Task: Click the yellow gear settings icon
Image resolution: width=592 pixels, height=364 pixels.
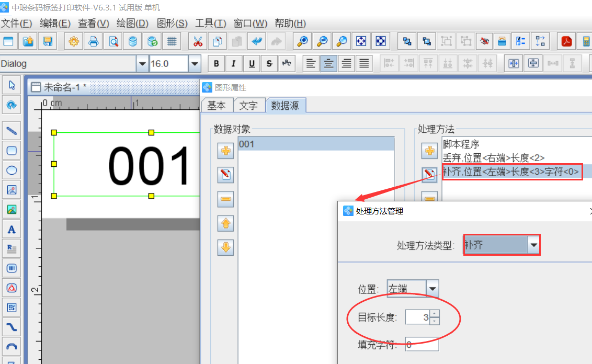Action: [x=73, y=41]
